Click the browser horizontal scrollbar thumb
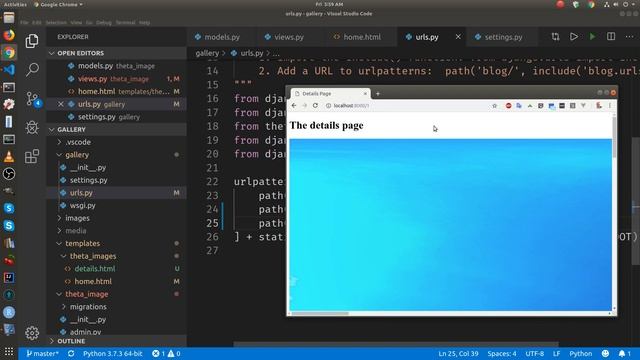 coord(320,313)
